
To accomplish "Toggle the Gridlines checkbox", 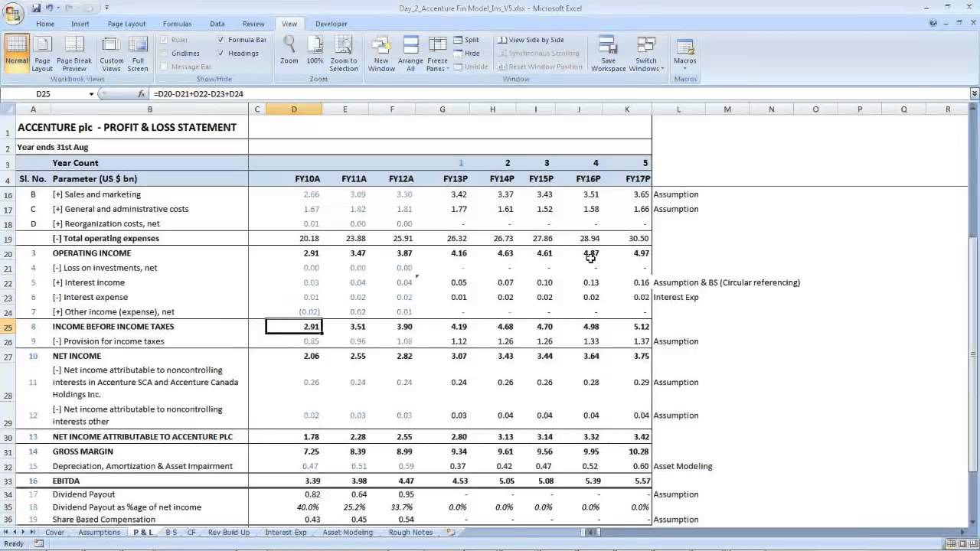I will pyautogui.click(x=164, y=53).
